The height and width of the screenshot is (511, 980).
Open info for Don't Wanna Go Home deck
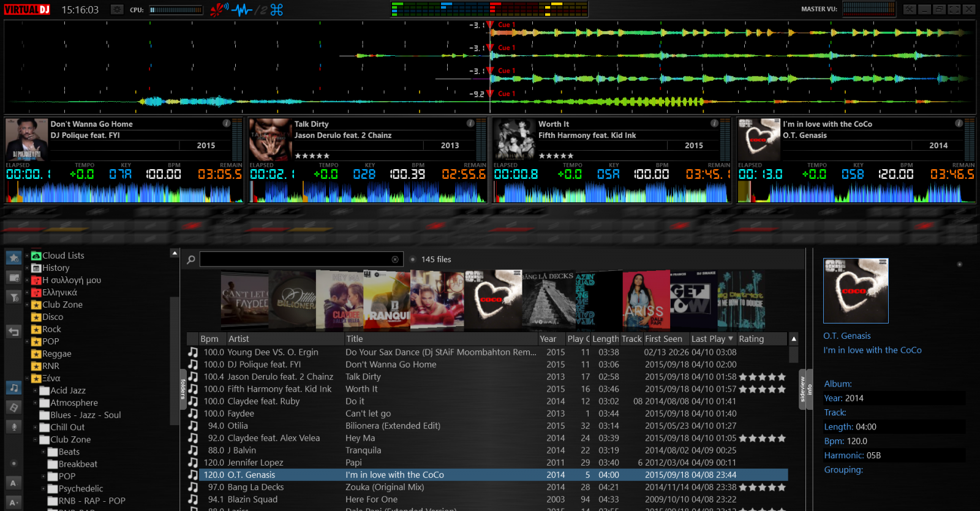coord(226,123)
